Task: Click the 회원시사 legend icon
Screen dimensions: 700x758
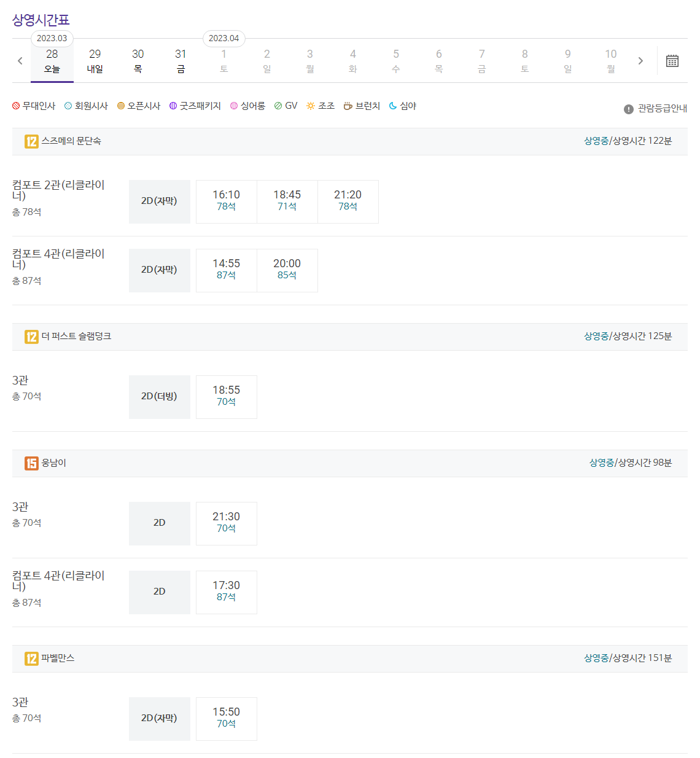Action: 68,106
